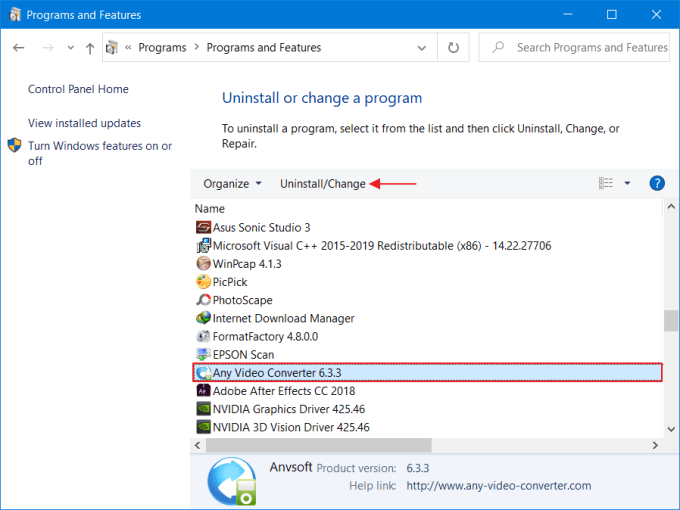Viewport: 680px width, 510px height.
Task: Click the Adobe After Effects icon
Action: tap(203, 391)
